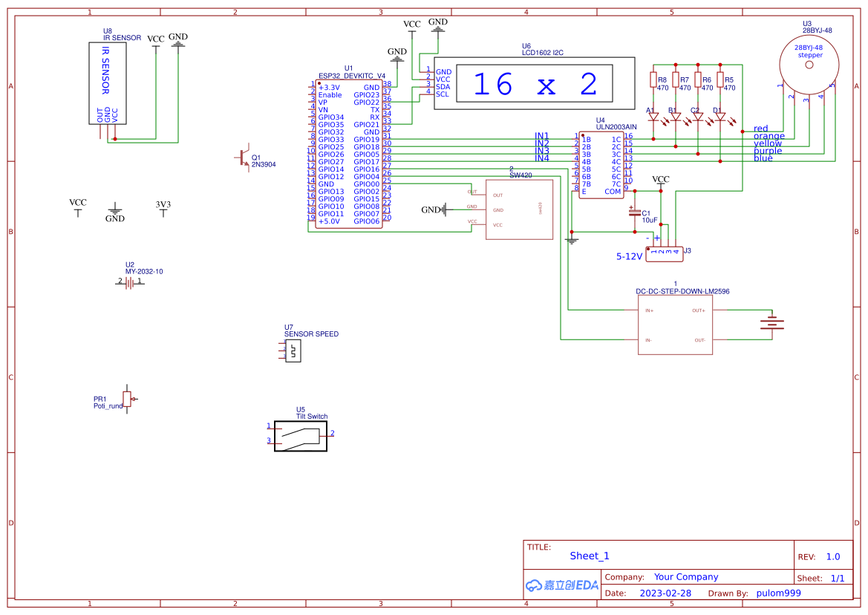Click the 10uF capacitor C1 symbol
This screenshot has height=615, width=868.
[x=635, y=212]
